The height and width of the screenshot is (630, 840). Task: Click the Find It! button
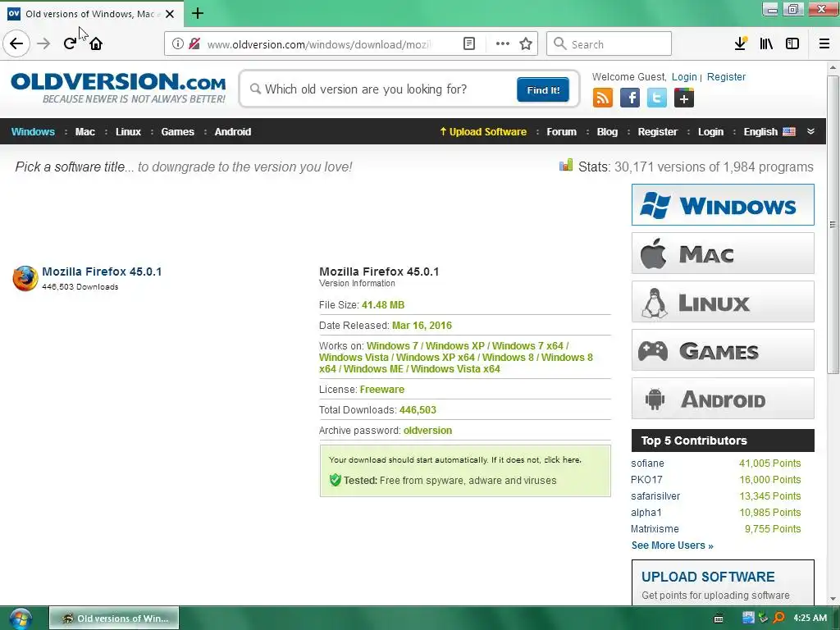(x=543, y=89)
